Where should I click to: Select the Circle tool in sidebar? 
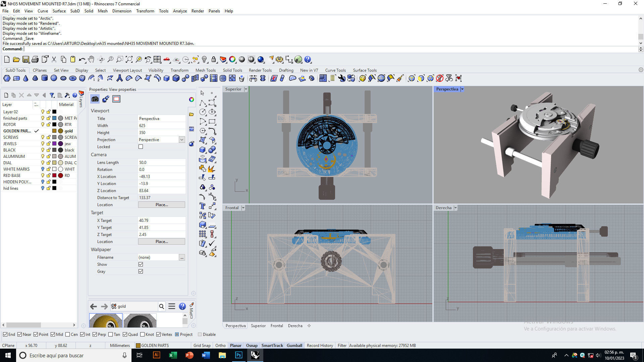point(203,112)
